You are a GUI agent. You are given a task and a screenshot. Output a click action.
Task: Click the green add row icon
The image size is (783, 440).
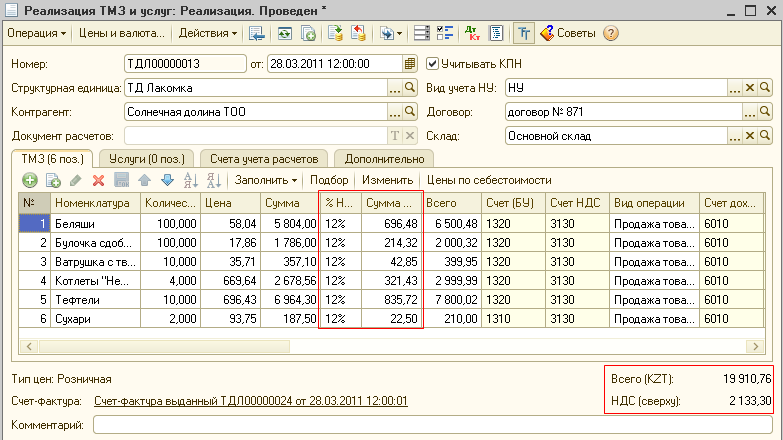coord(30,180)
